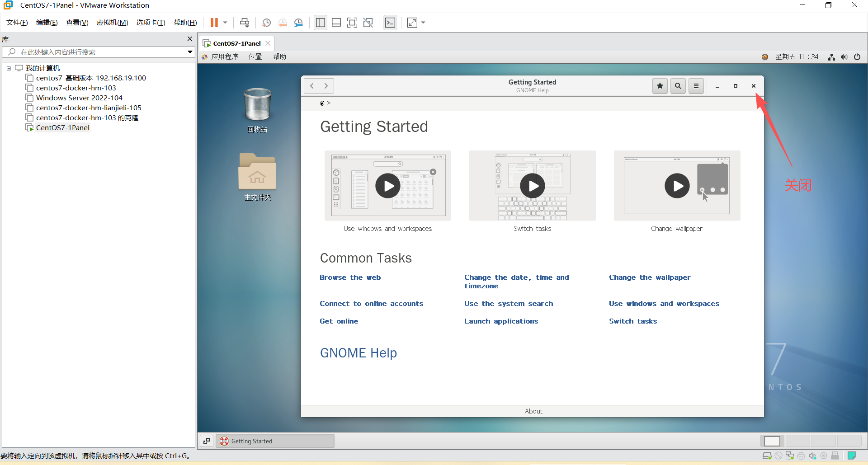Open stretch display dropdown arrow
The width and height of the screenshot is (868, 465).
[423, 23]
